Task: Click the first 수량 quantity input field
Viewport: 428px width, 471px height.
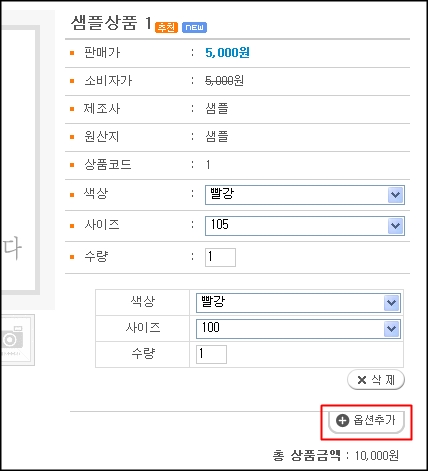Action: (220, 257)
